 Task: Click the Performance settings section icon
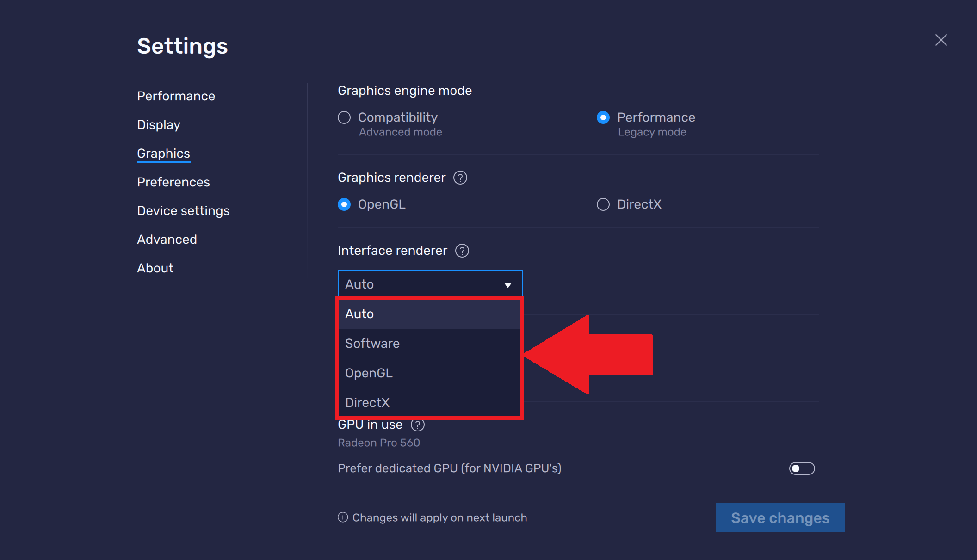[x=176, y=95]
